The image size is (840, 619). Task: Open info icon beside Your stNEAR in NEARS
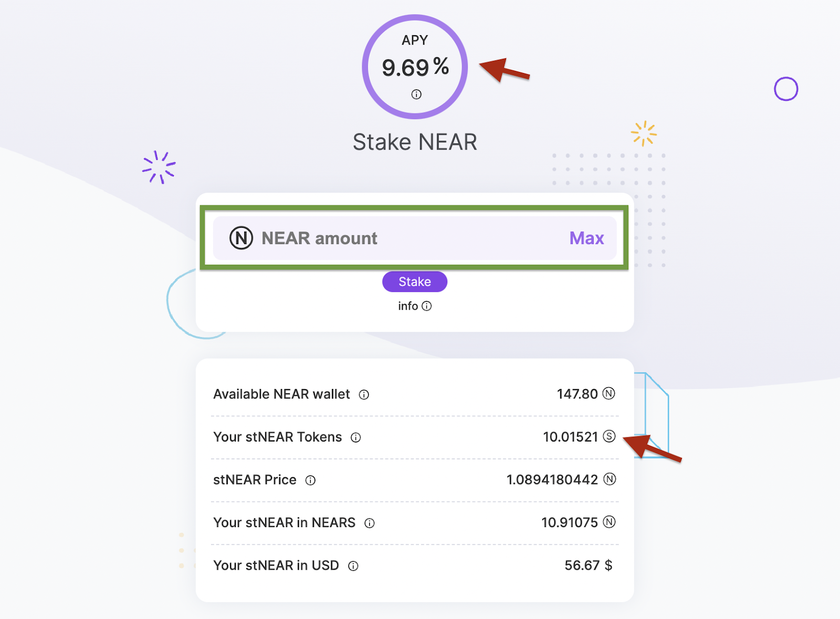point(370,523)
